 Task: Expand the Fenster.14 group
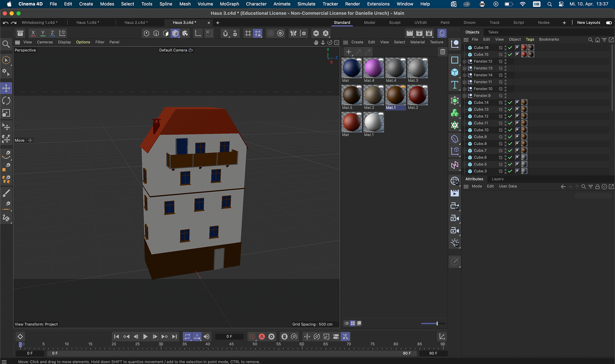pos(464,75)
